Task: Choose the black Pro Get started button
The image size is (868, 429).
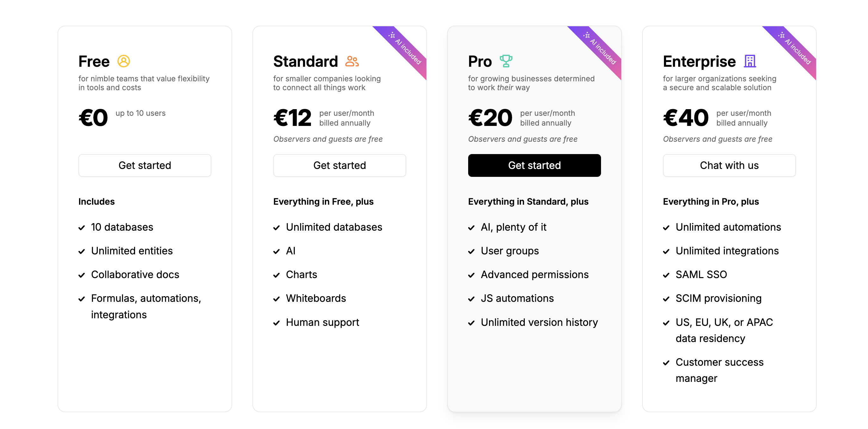Action: [534, 165]
